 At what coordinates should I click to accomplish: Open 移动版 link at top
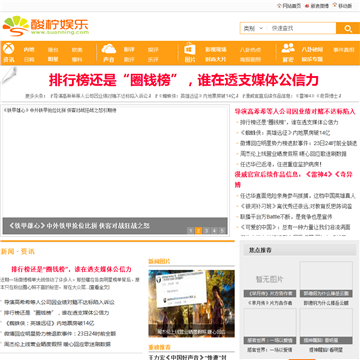pos(345,6)
